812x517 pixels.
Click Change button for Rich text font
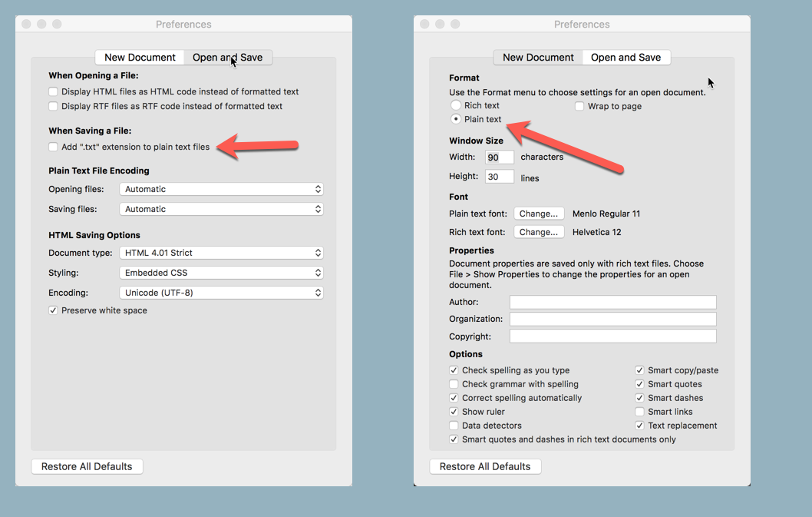coord(539,232)
